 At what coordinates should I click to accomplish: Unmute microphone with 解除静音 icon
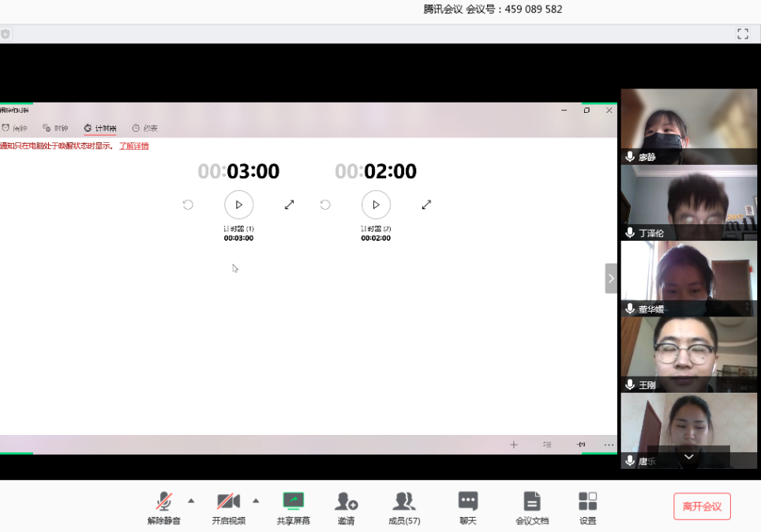pyautogui.click(x=164, y=502)
